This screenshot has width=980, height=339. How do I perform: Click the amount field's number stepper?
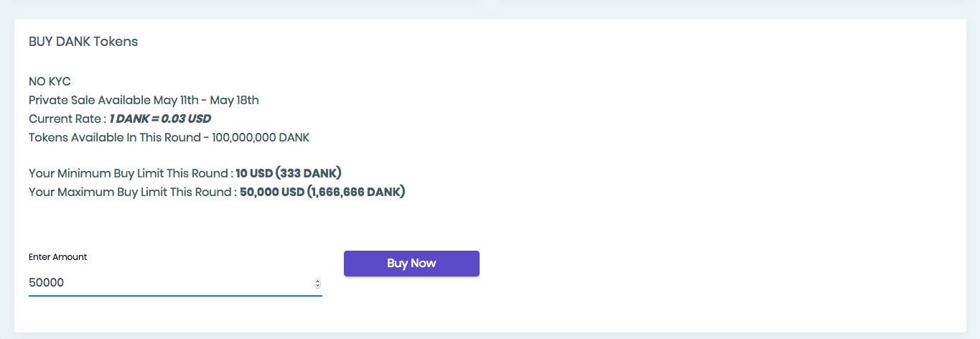click(x=317, y=284)
